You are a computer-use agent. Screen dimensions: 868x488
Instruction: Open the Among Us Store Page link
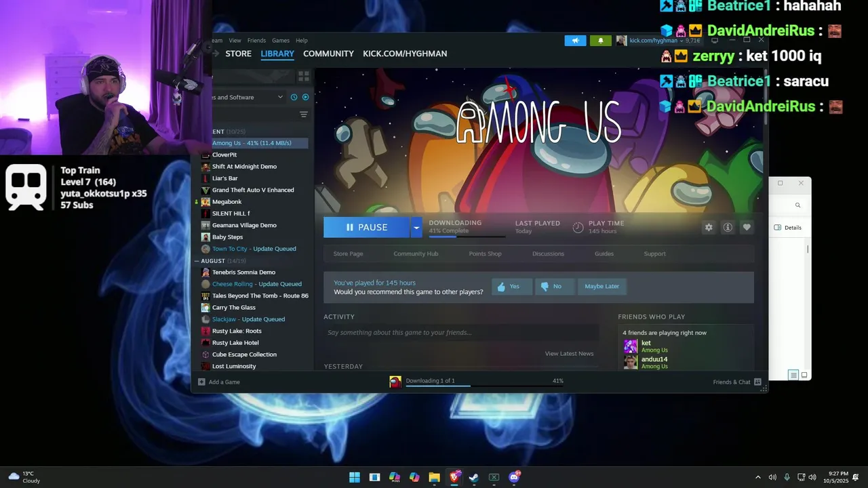pyautogui.click(x=348, y=253)
